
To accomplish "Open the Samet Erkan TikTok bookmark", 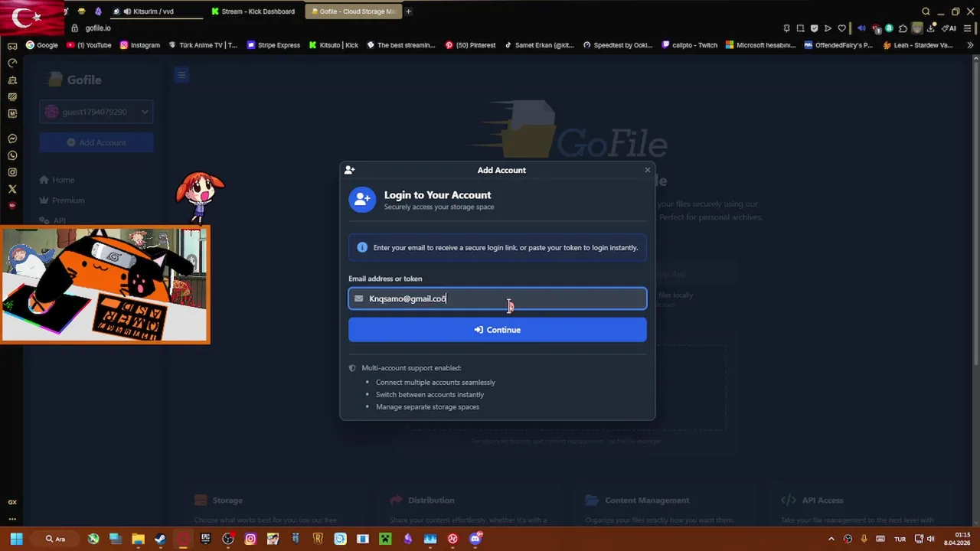I will tap(539, 45).
